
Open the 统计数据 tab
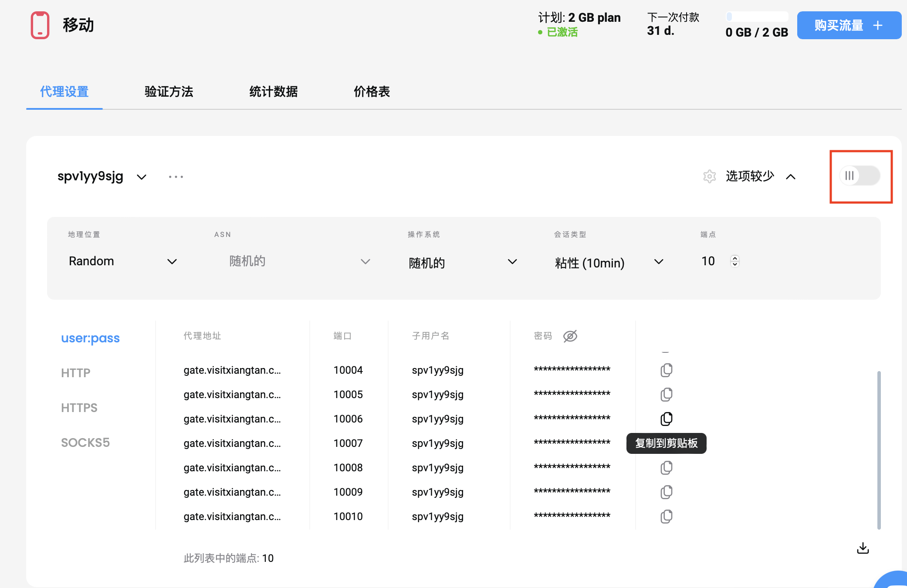coord(274,92)
